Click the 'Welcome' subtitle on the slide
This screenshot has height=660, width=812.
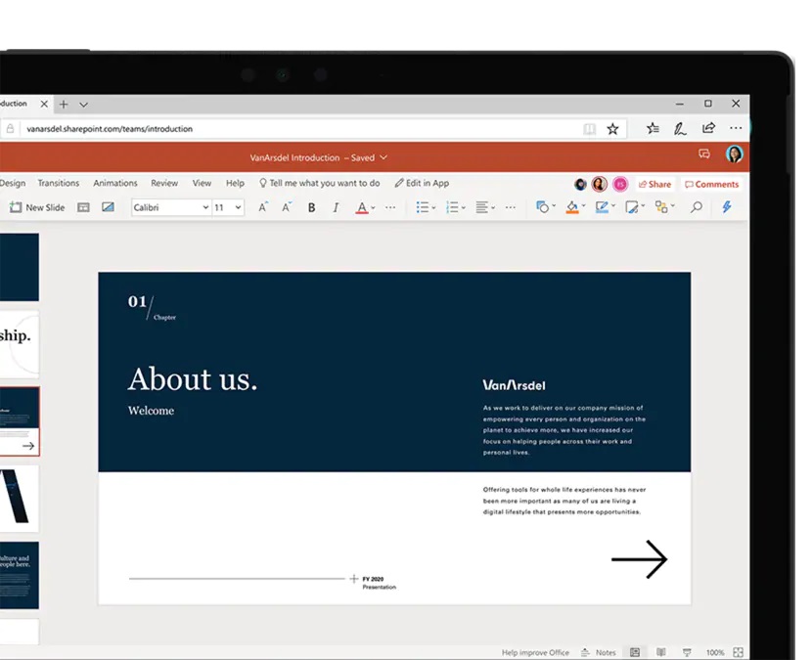pyautogui.click(x=151, y=411)
